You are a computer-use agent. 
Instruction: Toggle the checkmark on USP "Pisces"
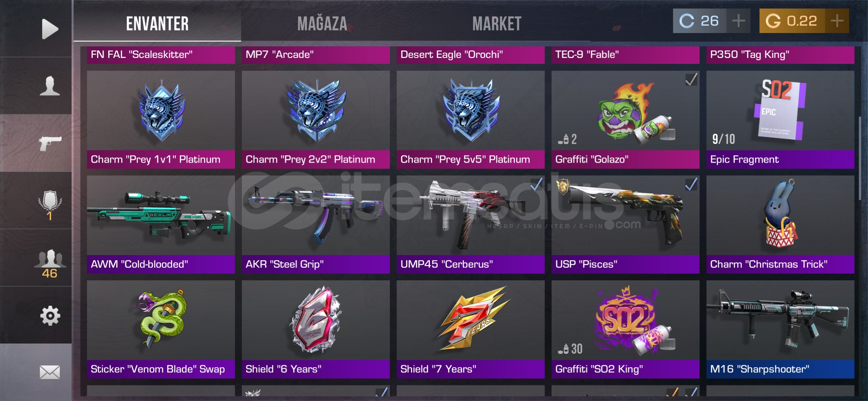click(x=691, y=185)
